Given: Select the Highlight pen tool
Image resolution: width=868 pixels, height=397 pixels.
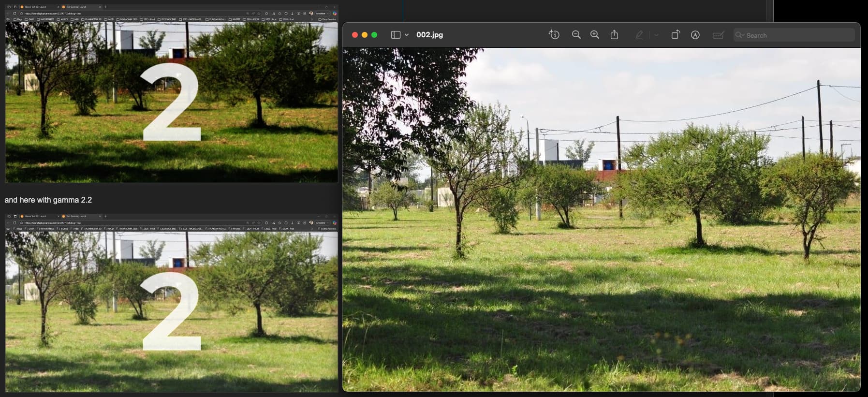Looking at the screenshot, I should point(639,35).
